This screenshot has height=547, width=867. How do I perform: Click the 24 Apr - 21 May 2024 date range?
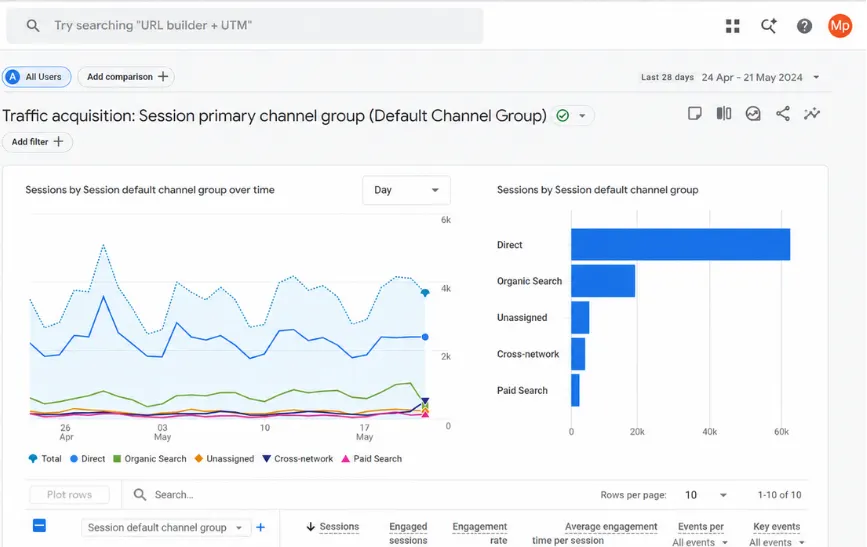(x=751, y=77)
